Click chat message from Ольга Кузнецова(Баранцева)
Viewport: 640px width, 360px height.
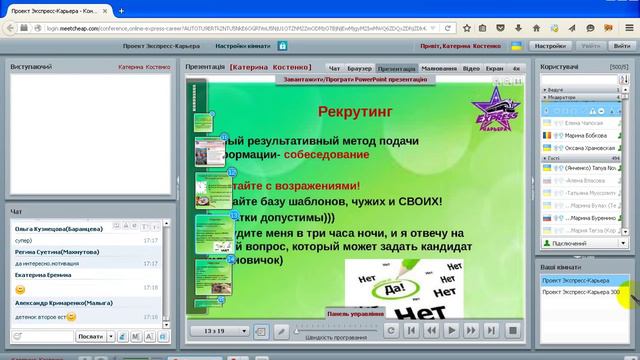pos(86,235)
